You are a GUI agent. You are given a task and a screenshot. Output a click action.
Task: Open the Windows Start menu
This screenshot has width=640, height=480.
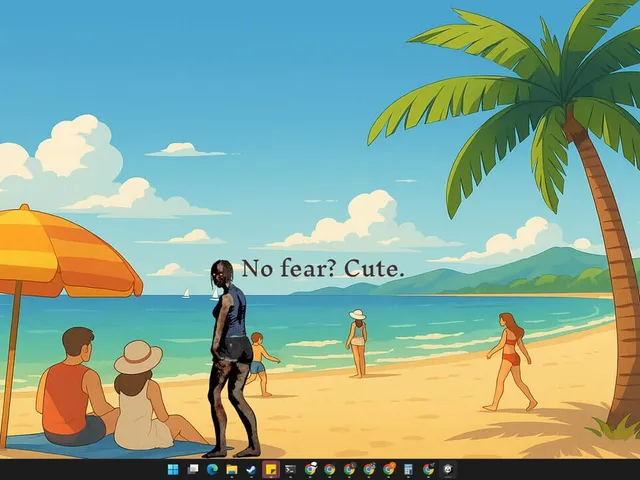tap(173, 469)
